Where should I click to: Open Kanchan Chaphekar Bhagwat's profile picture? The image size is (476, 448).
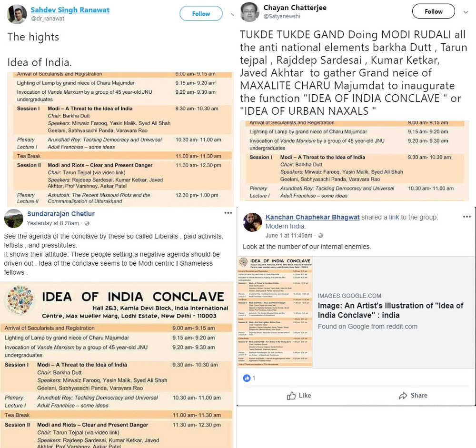click(x=253, y=222)
